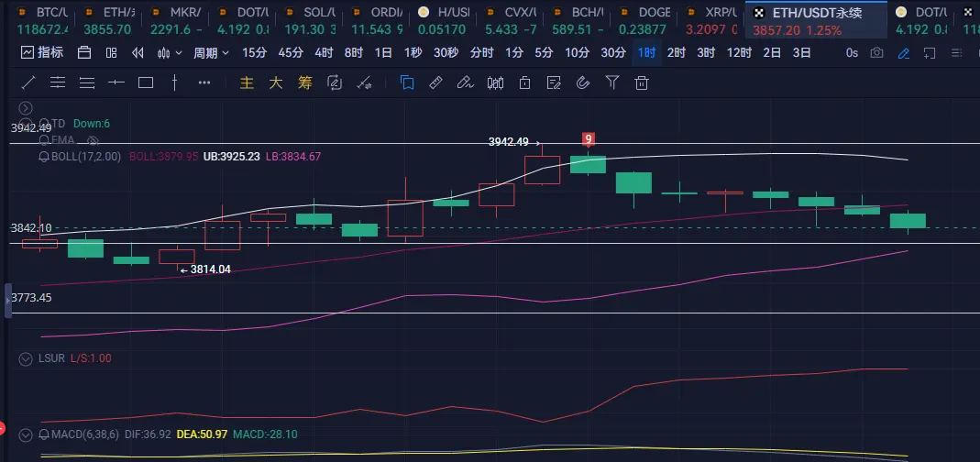Screen dimensions: 980x462
Task: Click the add-window selection icon
Action: (930, 53)
